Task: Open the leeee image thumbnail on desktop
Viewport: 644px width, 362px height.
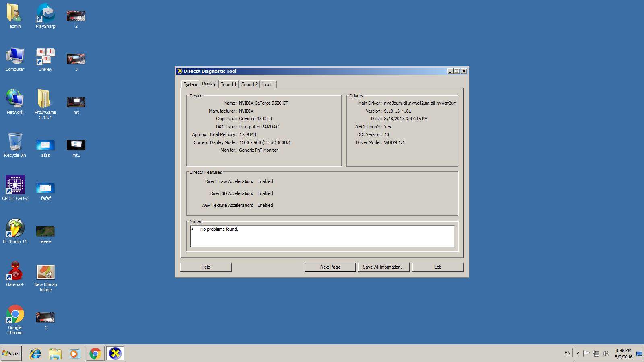Action: coord(45,232)
